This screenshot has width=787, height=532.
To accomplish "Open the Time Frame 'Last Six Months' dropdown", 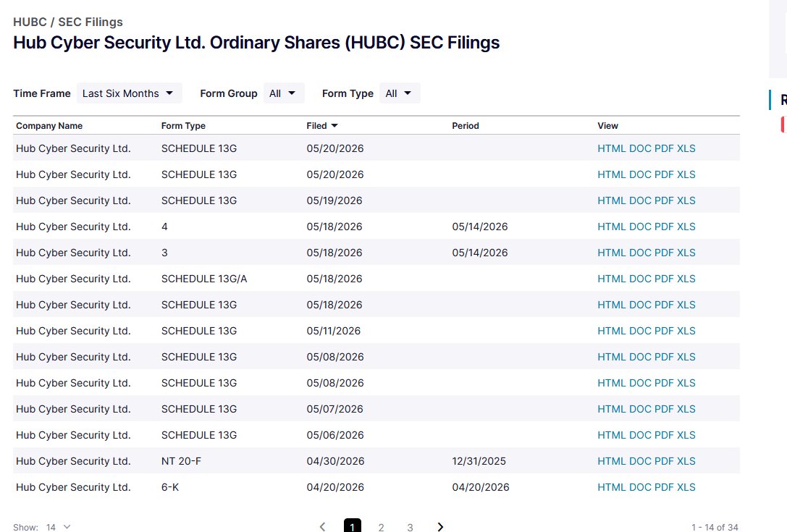I will [129, 93].
